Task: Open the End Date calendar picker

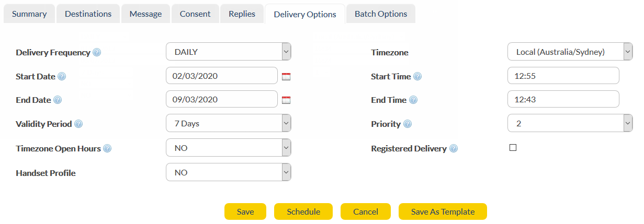Action: click(x=286, y=100)
